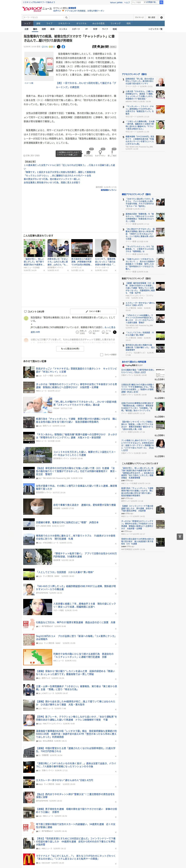This screenshot has height=868, width=186.
Task: Share the first comment on X
Action: click(x=115, y=332)
